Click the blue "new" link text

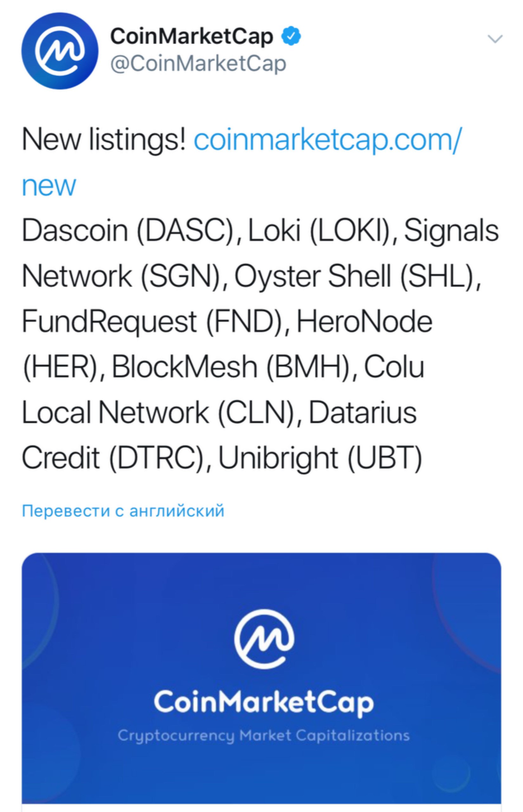[49, 186]
